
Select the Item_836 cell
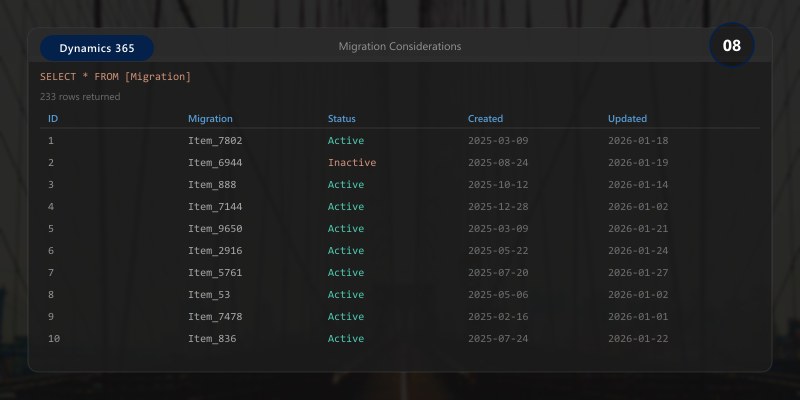click(x=212, y=338)
